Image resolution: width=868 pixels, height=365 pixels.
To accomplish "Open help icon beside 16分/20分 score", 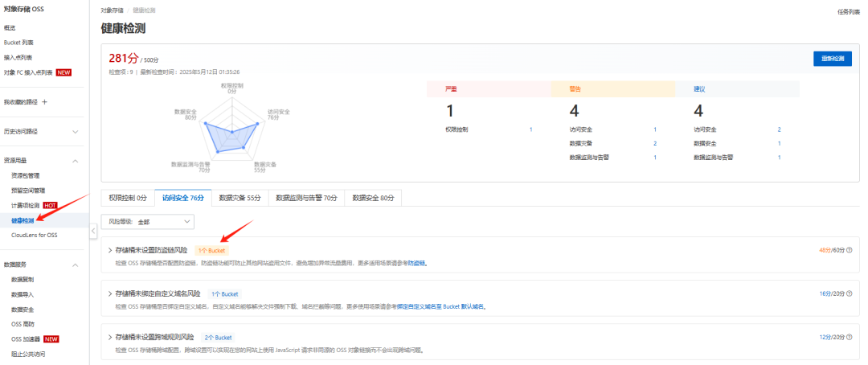I will pos(850,293).
